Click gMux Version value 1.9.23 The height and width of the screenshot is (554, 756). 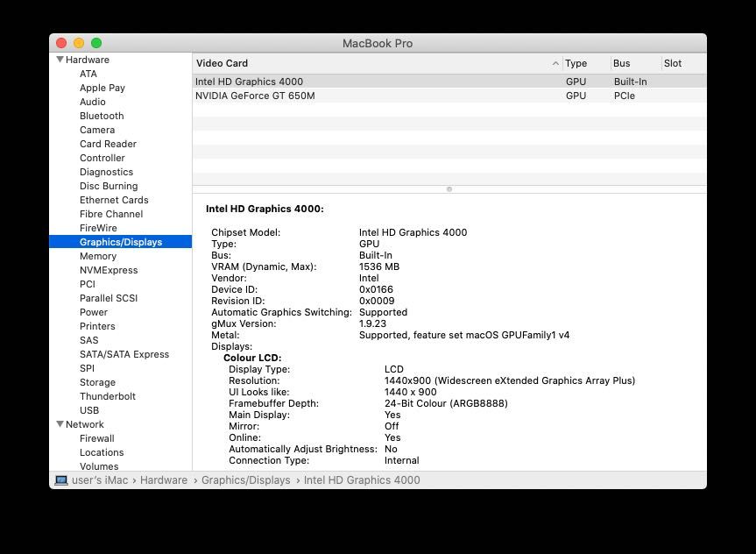pos(372,323)
